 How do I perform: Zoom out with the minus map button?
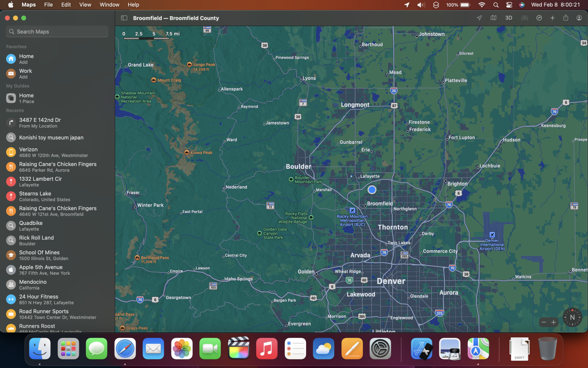coord(544,322)
